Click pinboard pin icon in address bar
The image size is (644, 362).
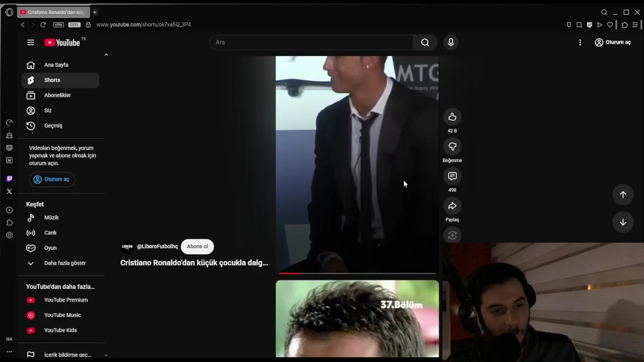pyautogui.click(x=569, y=25)
